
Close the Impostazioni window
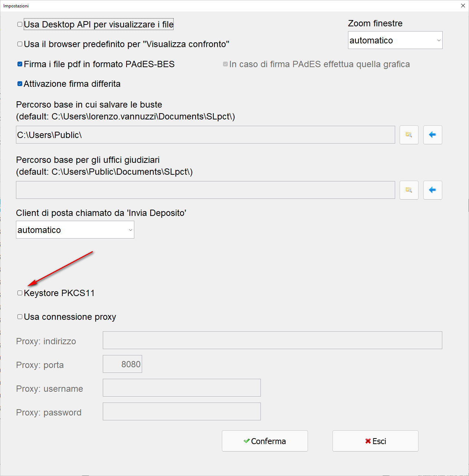(x=463, y=6)
